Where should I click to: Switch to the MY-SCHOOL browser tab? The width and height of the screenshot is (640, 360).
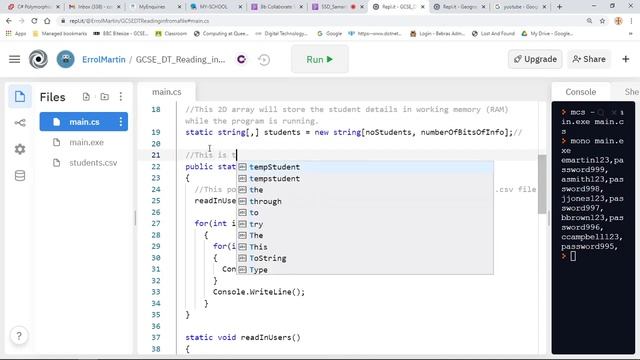pos(215,7)
